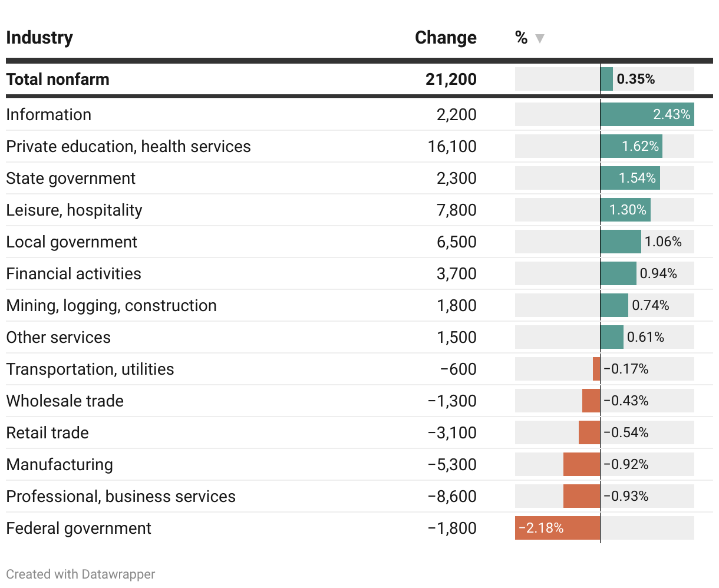Sort table by Industry column header
Screen dimensions: 719x588
39,38
